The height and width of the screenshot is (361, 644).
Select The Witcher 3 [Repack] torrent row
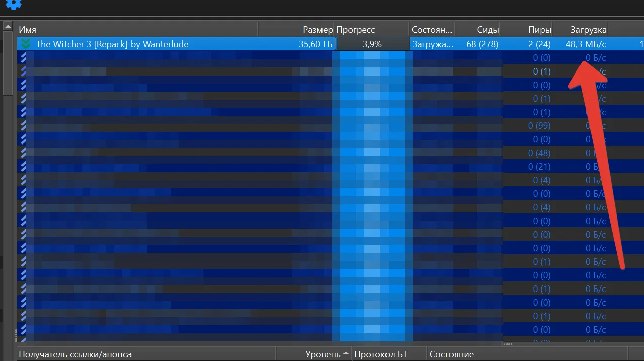pyautogui.click(x=151, y=44)
